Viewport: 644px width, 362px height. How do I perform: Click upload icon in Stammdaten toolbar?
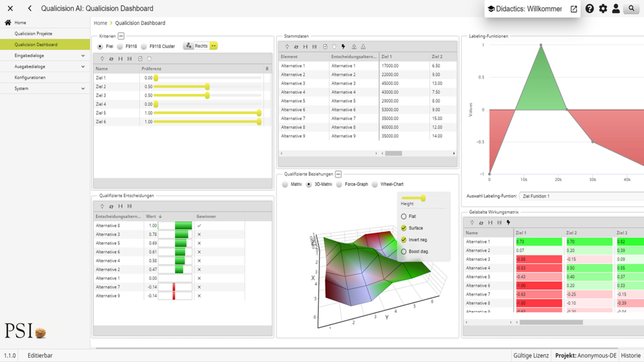354,47
